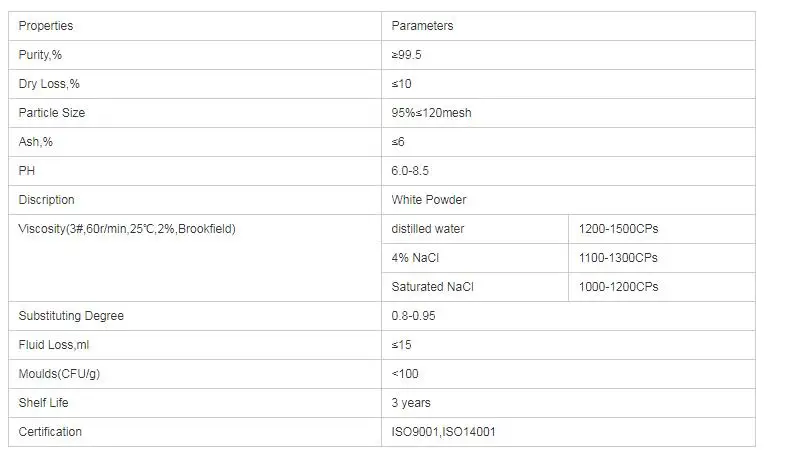This screenshot has height=460, width=800.
Task: Click the 1000-1200CPs value
Action: coord(618,287)
